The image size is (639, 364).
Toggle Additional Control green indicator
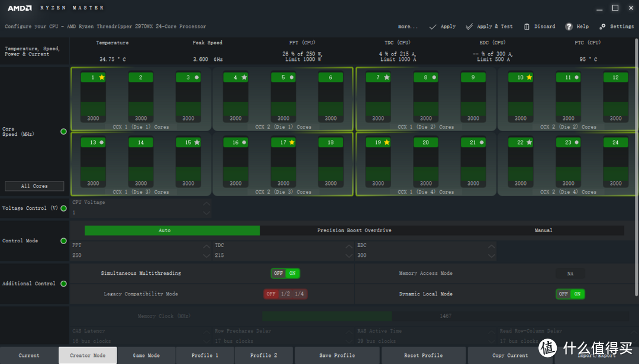tap(63, 284)
